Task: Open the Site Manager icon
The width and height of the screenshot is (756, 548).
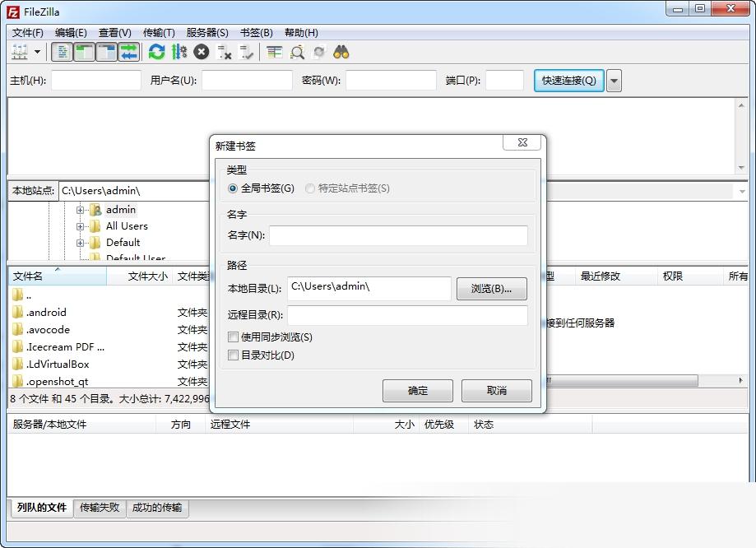Action: (20, 52)
